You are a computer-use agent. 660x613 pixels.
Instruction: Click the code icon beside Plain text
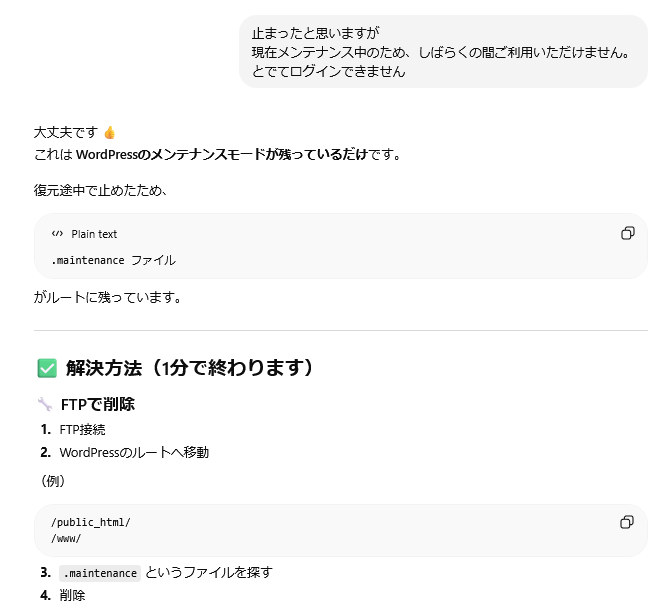click(x=57, y=234)
